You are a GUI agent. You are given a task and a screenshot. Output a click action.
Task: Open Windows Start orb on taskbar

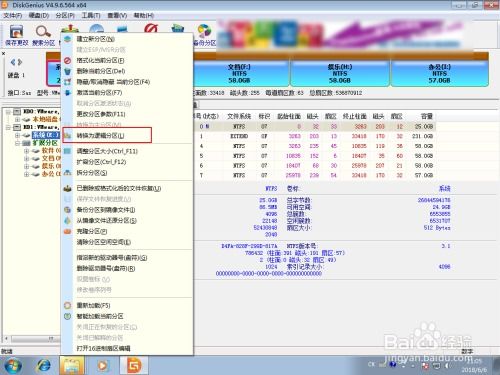13,365
